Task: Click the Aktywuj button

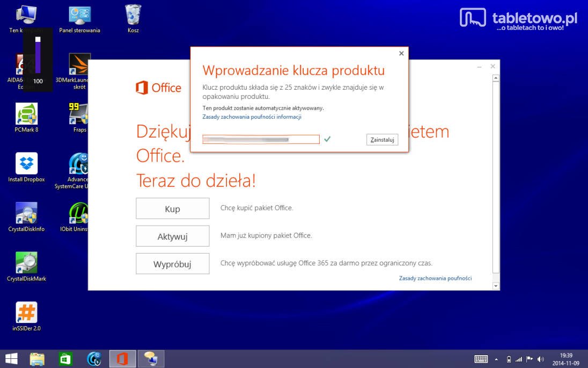Action: point(173,236)
